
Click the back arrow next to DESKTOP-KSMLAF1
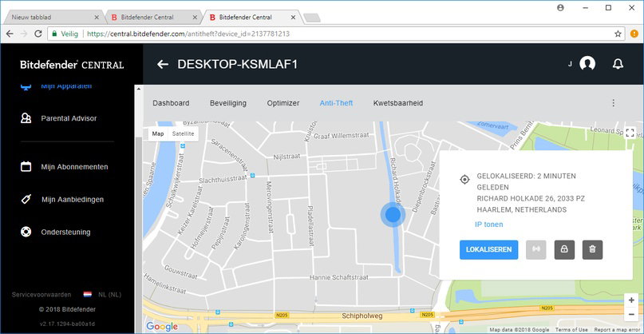[x=163, y=64]
